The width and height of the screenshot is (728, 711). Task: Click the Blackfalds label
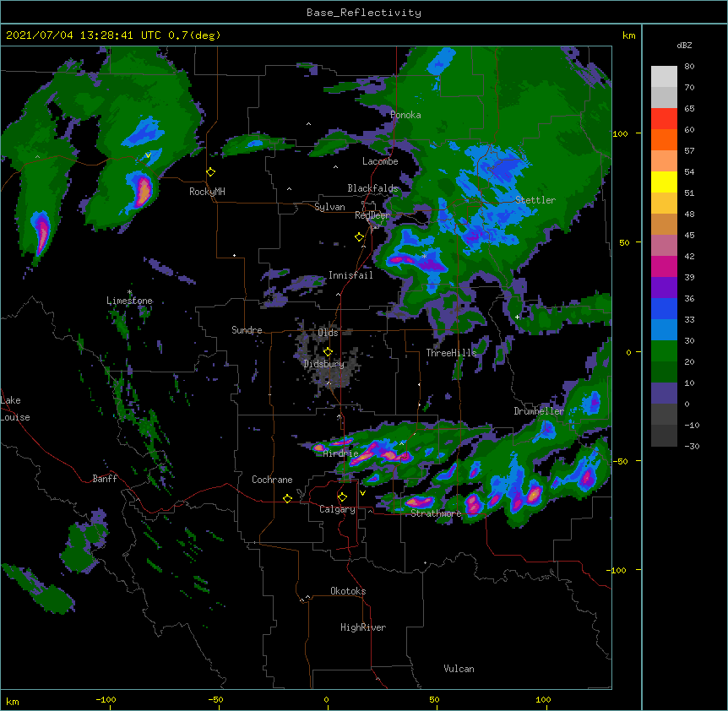point(372,188)
